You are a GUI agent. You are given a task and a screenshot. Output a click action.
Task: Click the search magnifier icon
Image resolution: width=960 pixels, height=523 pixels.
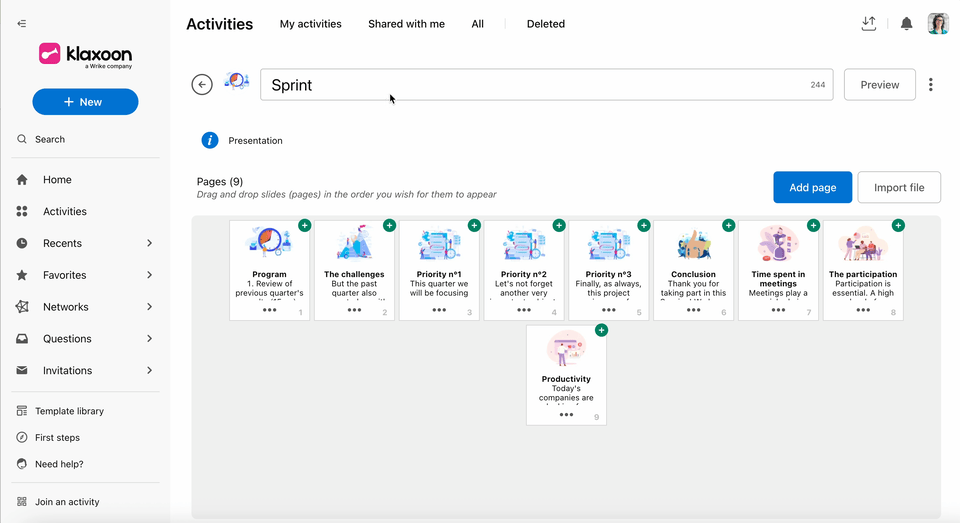(22, 139)
